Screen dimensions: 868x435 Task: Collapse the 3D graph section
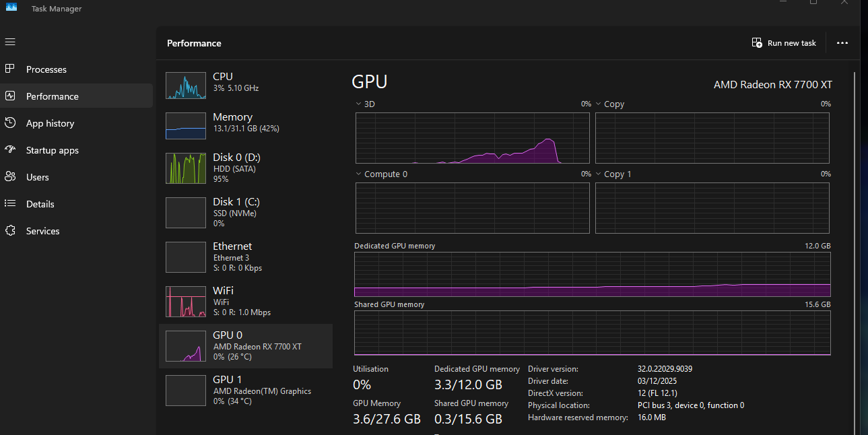click(358, 103)
